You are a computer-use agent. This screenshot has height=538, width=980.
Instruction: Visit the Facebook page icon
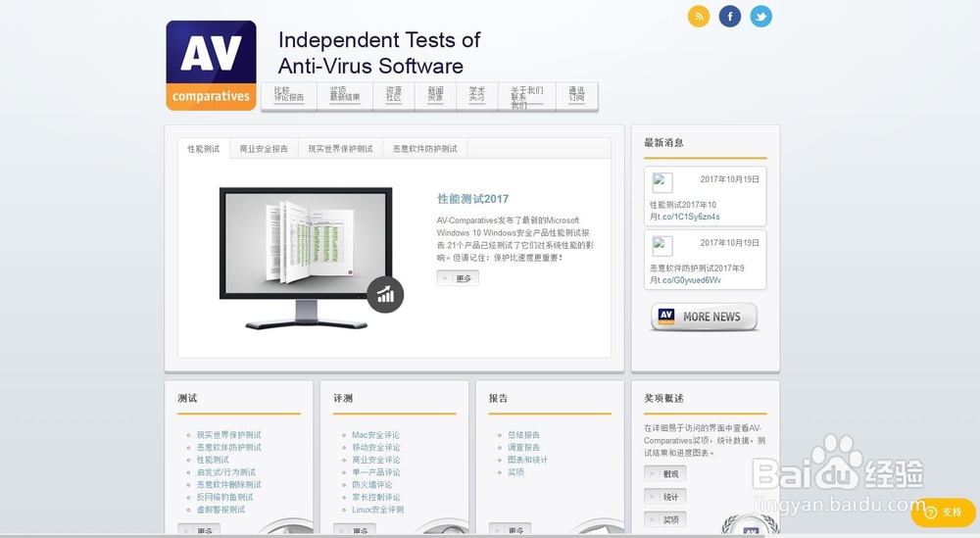(729, 17)
